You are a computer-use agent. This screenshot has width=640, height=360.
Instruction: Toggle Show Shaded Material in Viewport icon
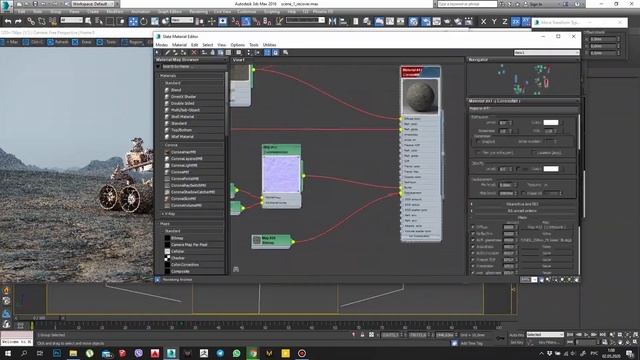click(220, 52)
